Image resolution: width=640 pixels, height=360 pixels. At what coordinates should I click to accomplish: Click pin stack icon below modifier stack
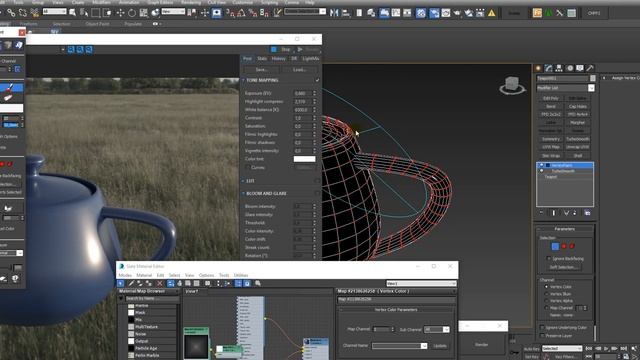click(x=542, y=213)
